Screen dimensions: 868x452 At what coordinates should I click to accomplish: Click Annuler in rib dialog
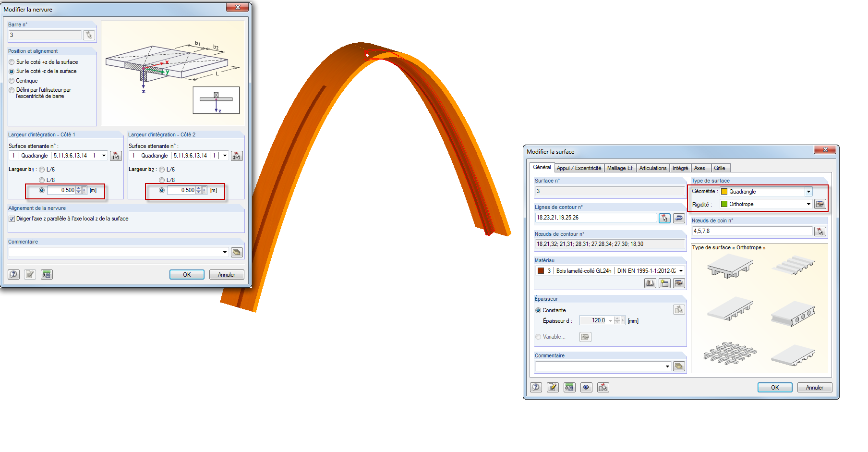pyautogui.click(x=227, y=275)
